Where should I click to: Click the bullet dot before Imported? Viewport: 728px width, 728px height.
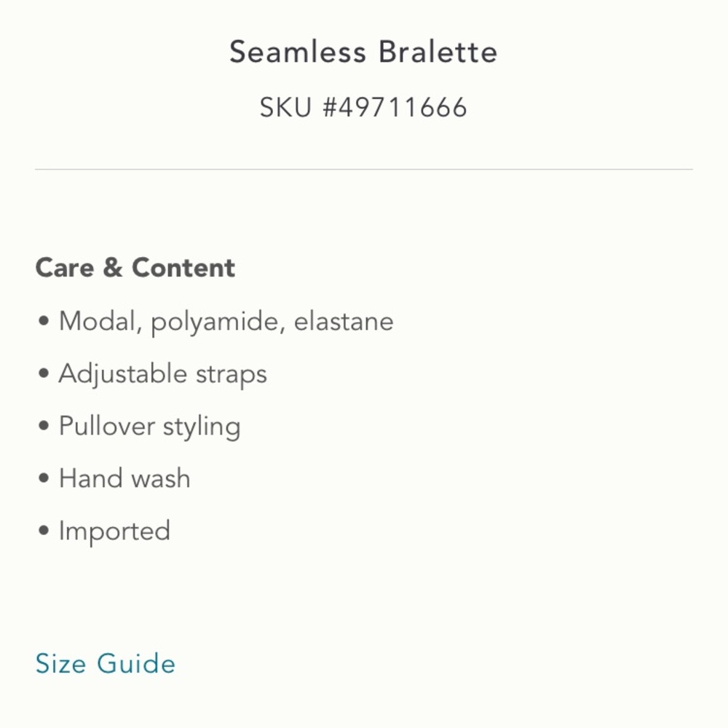(x=44, y=531)
